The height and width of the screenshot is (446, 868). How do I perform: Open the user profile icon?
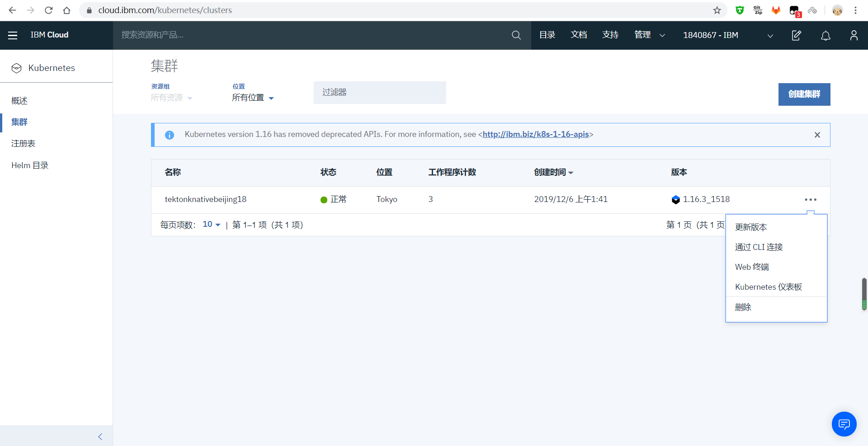click(x=854, y=35)
